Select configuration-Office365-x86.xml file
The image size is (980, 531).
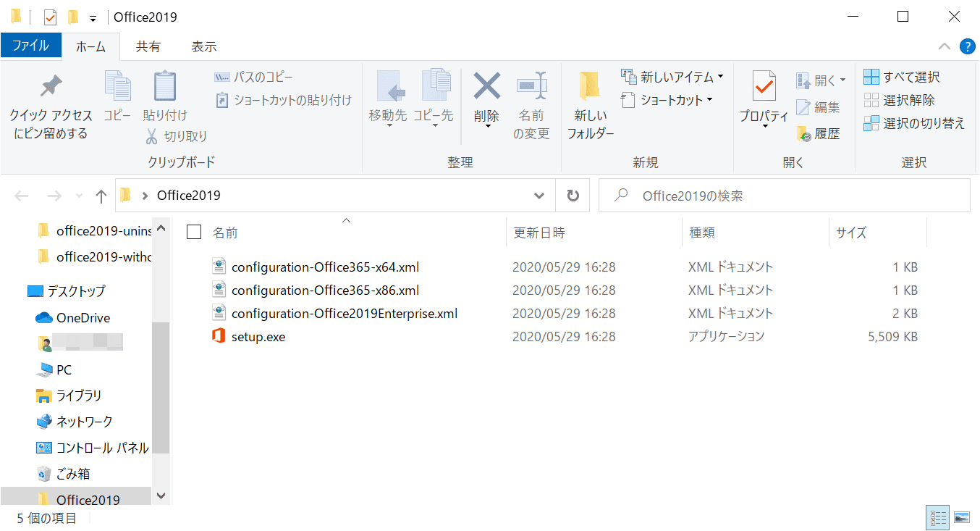325,290
